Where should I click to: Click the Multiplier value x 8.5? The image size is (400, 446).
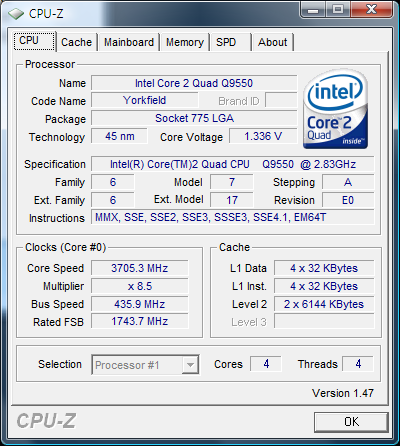point(140,286)
